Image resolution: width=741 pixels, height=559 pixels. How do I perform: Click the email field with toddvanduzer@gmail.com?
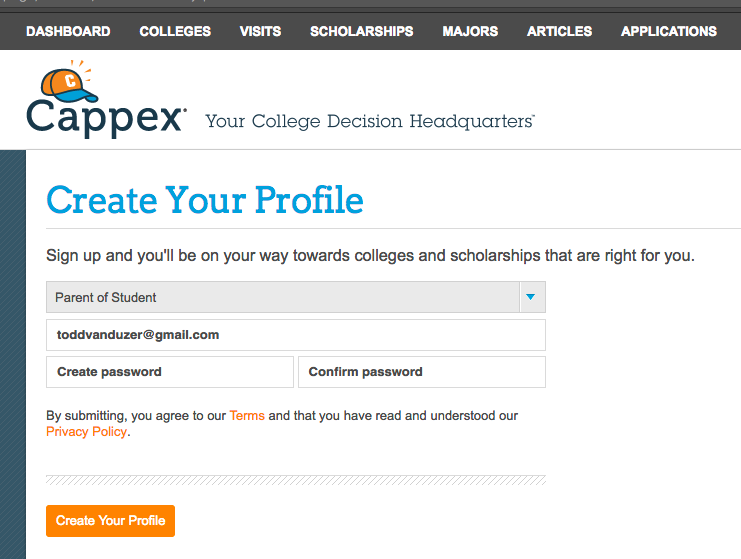click(296, 335)
